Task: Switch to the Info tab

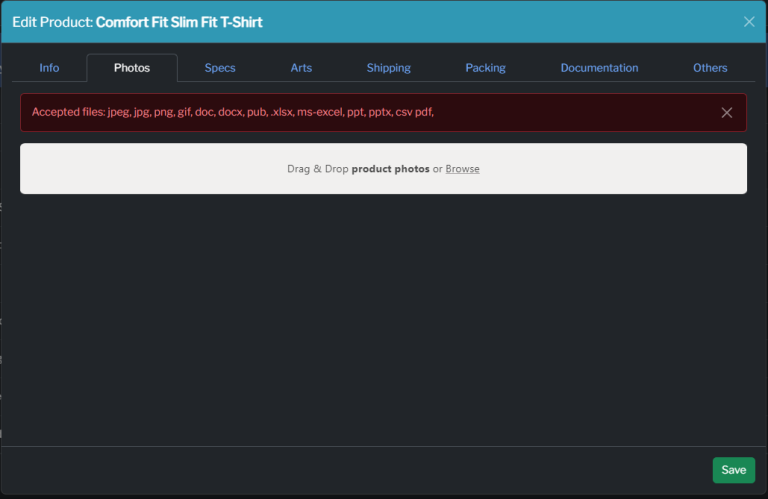Action: click(49, 68)
